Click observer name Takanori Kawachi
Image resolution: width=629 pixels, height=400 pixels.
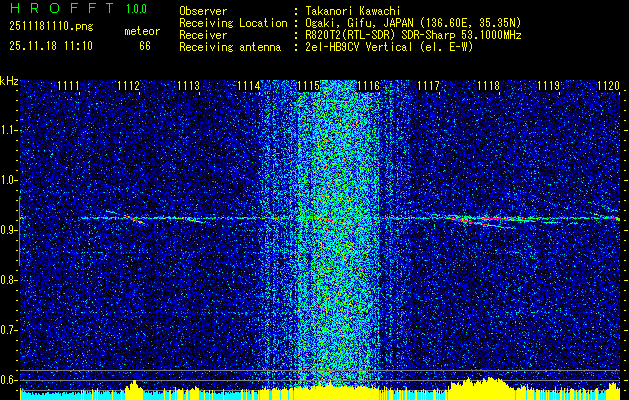click(x=352, y=11)
